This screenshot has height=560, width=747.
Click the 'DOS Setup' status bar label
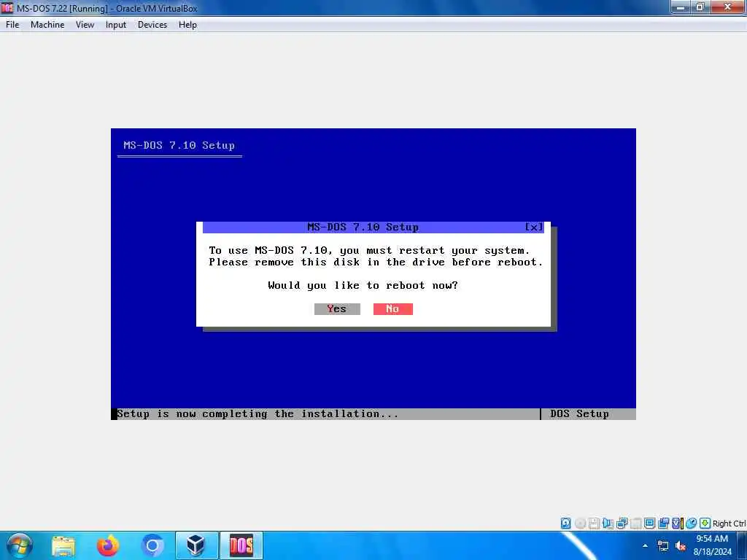pyautogui.click(x=579, y=414)
